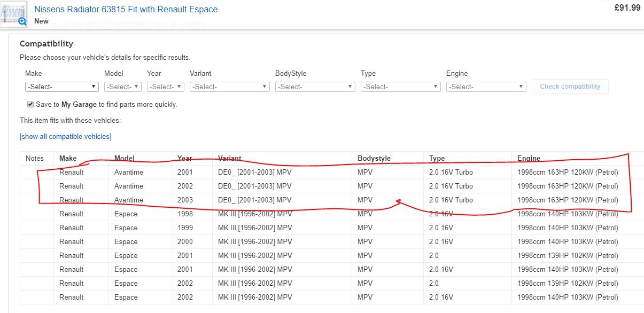Expand the Variant dropdown

coord(229,87)
